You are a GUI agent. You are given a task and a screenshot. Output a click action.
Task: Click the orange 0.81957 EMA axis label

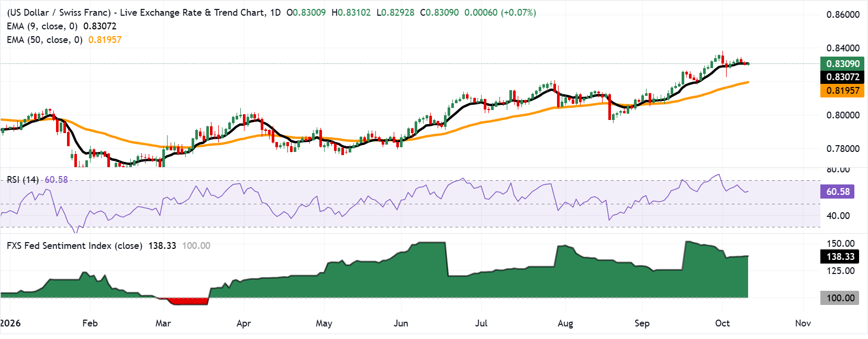(842, 91)
